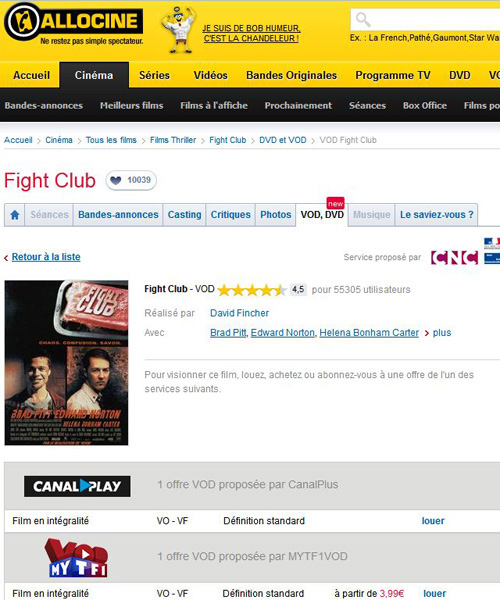This screenshot has width=500, height=610.
Task: Rate the film using the stars
Action: pos(252,290)
